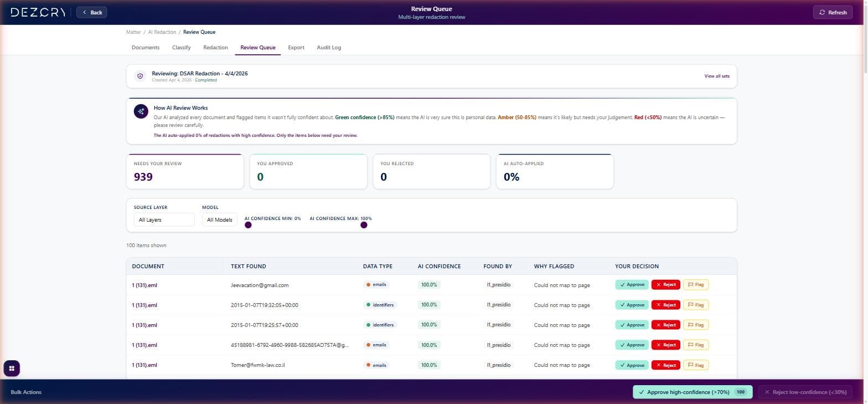Click the shield icon beside DSAR Redaction
868x404 pixels.
141,76
